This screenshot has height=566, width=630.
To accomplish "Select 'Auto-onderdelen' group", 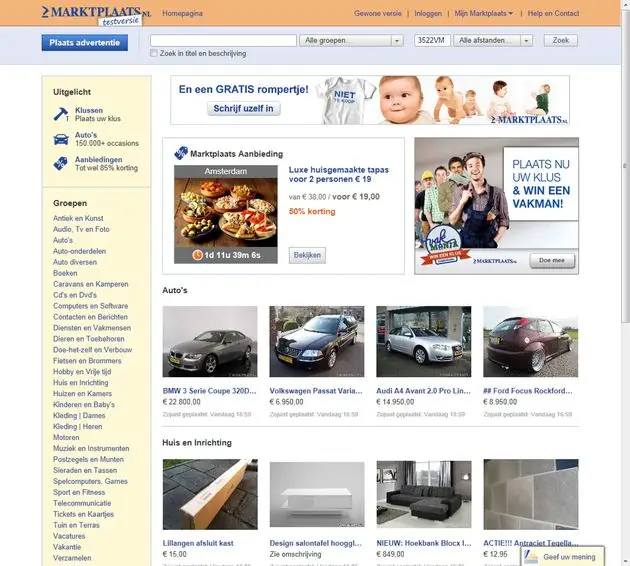I will pyautogui.click(x=80, y=251).
